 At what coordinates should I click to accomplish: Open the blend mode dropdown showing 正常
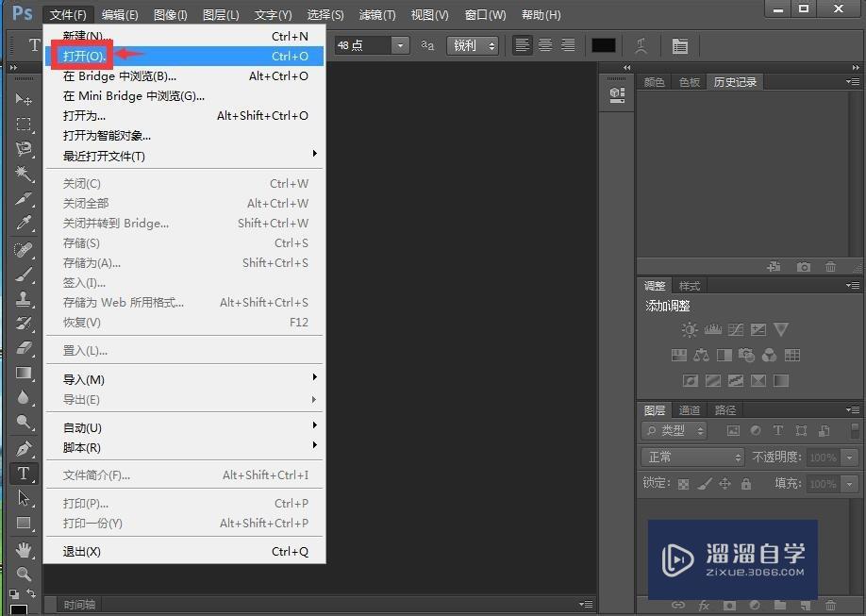pos(694,457)
